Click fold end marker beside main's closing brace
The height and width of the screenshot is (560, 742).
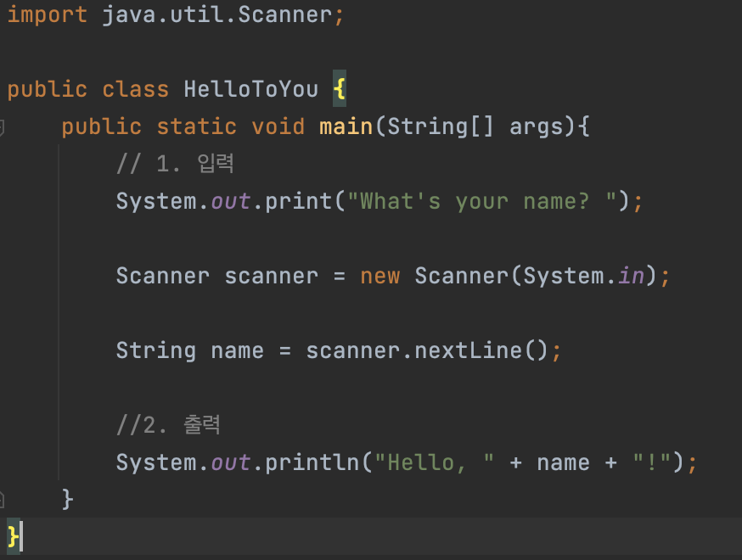point(2,500)
